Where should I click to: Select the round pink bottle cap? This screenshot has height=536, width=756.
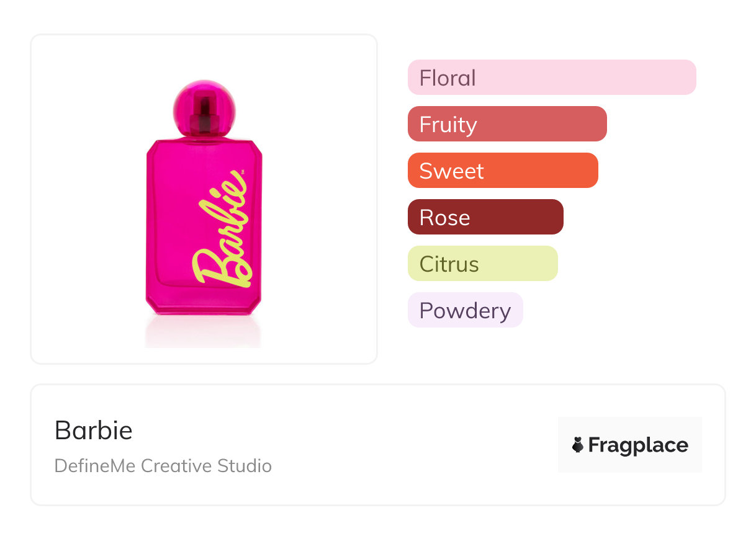pyautogui.click(x=204, y=107)
